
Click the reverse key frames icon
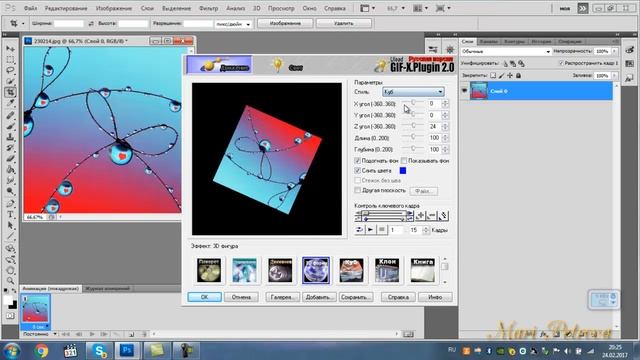(x=443, y=216)
